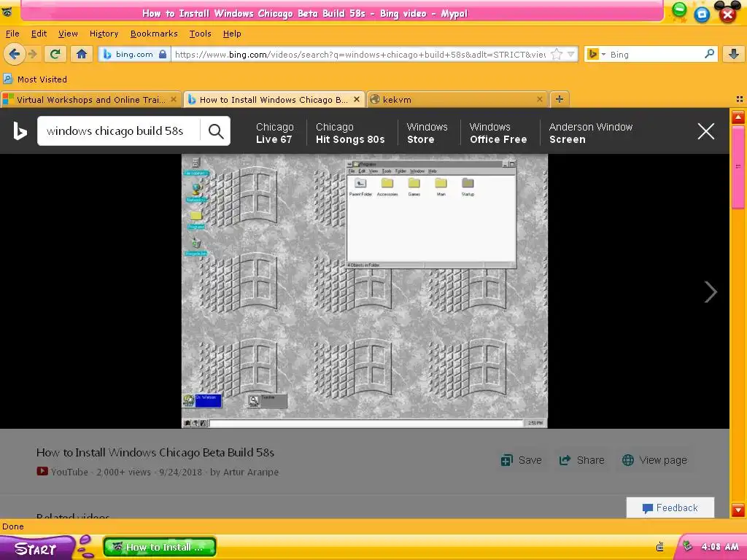Click the taskbar clock showing 4:08 AM
This screenshot has width=747, height=560.
click(x=719, y=547)
